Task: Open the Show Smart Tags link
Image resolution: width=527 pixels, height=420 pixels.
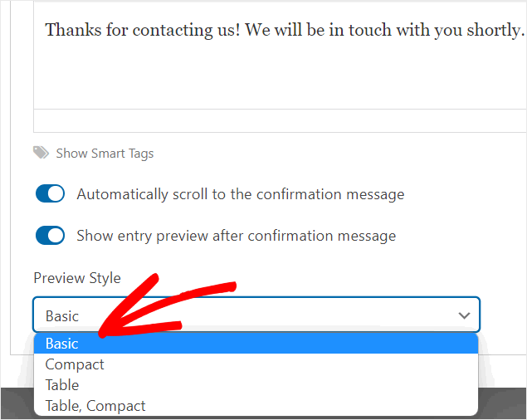Action: coord(105,154)
